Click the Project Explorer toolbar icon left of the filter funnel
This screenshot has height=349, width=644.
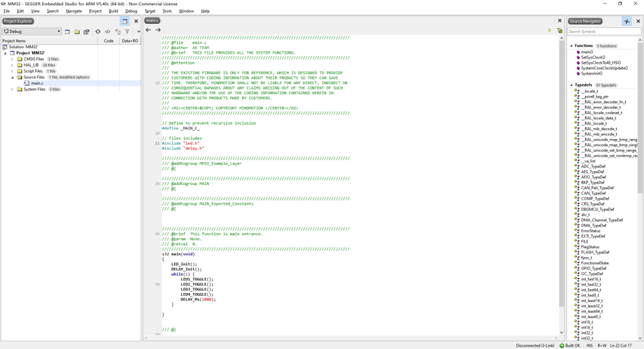pos(118,31)
